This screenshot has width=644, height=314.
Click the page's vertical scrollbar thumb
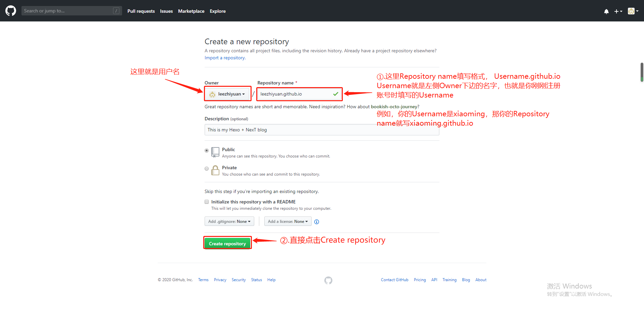(x=642, y=72)
